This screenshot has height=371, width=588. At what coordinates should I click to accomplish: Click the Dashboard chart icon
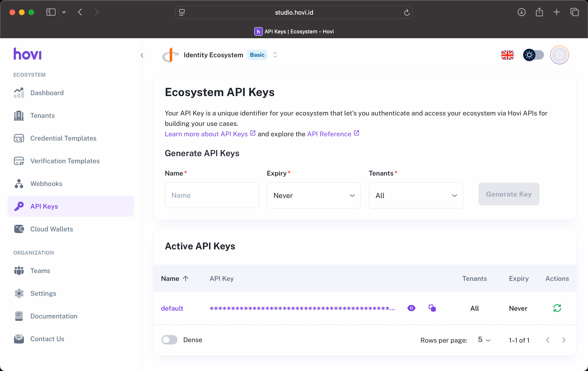[19, 93]
